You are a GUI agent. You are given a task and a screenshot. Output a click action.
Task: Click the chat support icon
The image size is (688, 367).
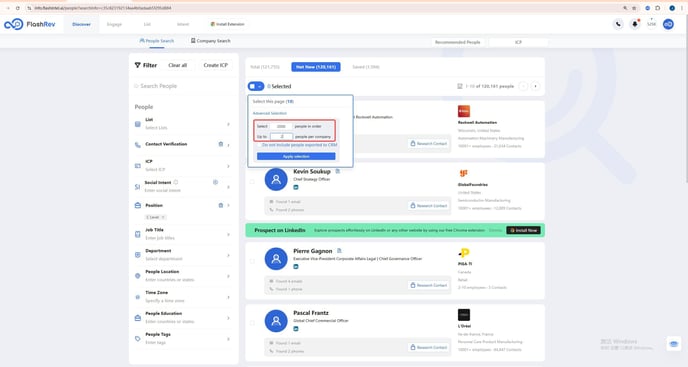pos(674,343)
